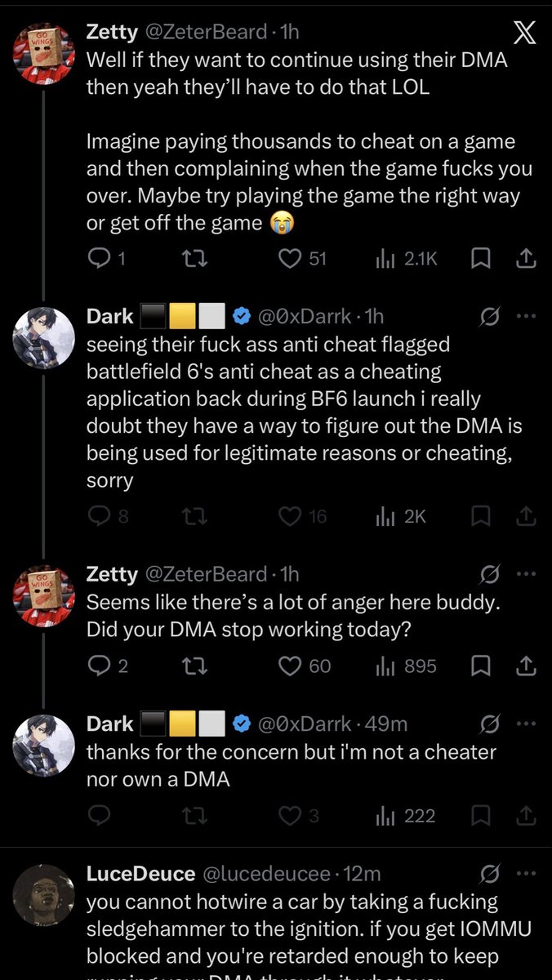View analytics showing 2K views on Dark's tweet
Screen dimensions: 552x980
[401, 516]
